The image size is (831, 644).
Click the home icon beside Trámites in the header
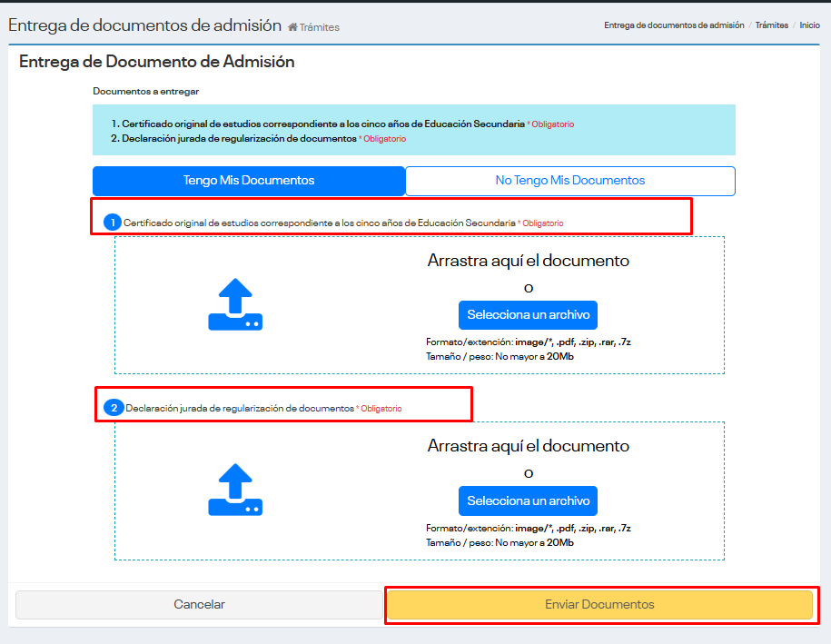292,27
